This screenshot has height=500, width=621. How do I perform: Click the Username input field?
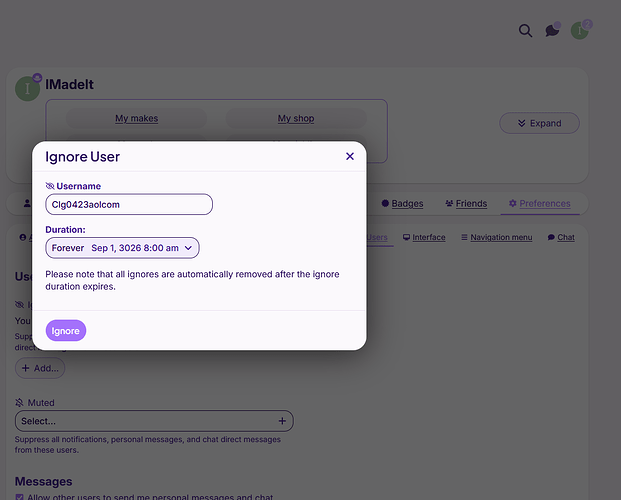[x=129, y=204]
